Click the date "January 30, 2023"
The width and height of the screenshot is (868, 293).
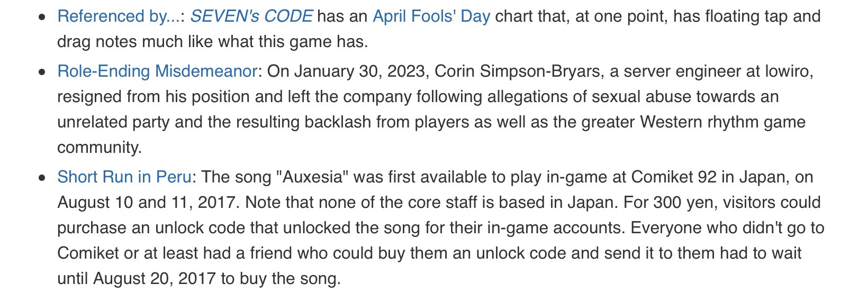360,71
